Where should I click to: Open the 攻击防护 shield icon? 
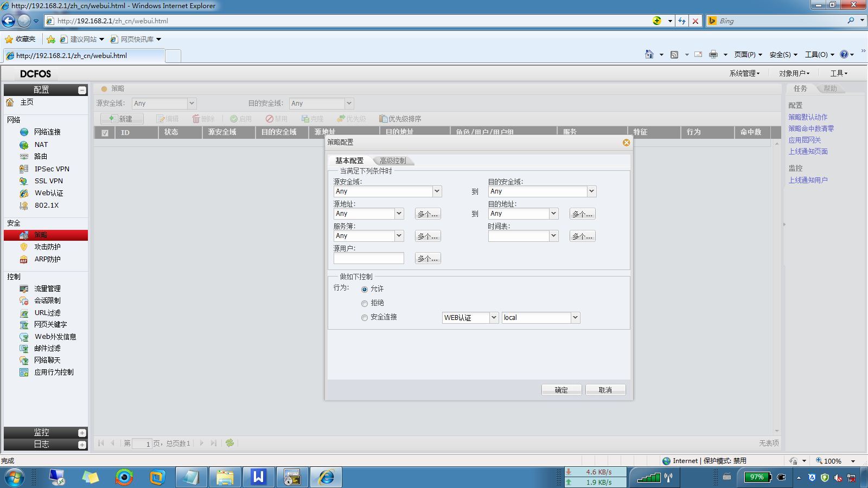point(24,247)
